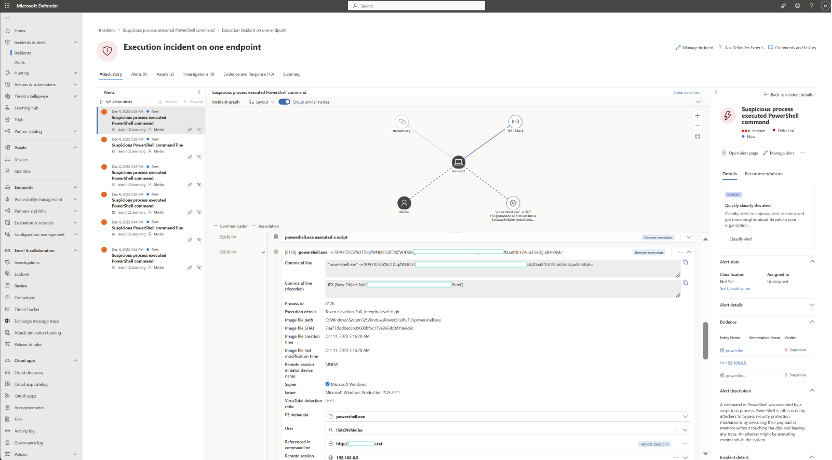The width and height of the screenshot is (832, 460).
Task: Collapse the Incidents & alerts section
Action: 75,42
